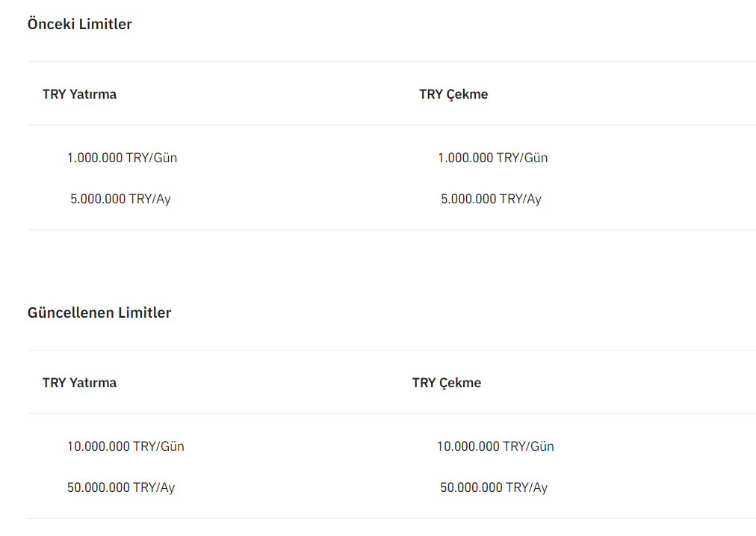Click the Önceki Limitler heading
This screenshot has width=756, height=536.
[80, 24]
